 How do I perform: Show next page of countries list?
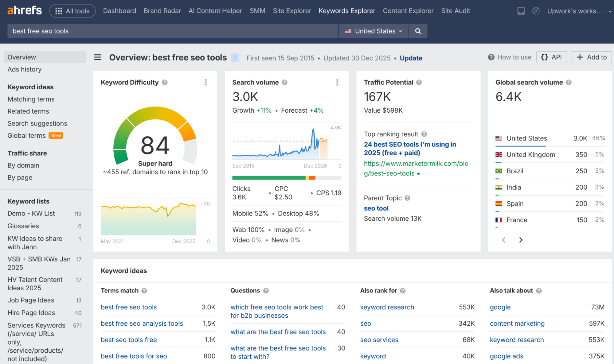coord(521,240)
